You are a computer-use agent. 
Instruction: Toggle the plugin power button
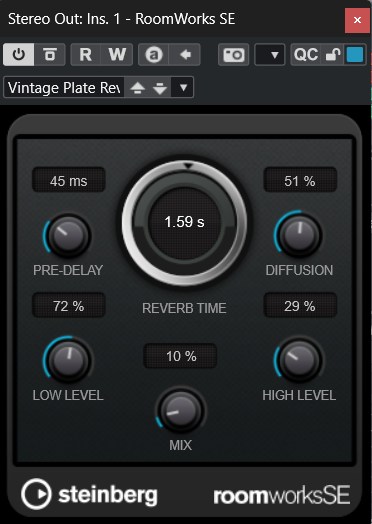(x=19, y=54)
